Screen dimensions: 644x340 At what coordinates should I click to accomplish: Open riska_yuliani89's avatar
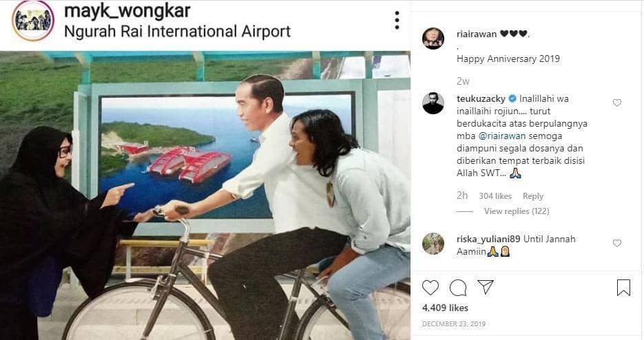[x=433, y=244]
